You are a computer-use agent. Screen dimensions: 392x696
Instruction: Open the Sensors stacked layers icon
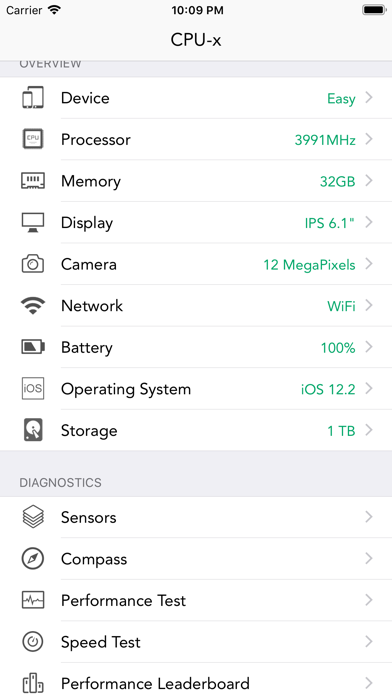(33, 517)
